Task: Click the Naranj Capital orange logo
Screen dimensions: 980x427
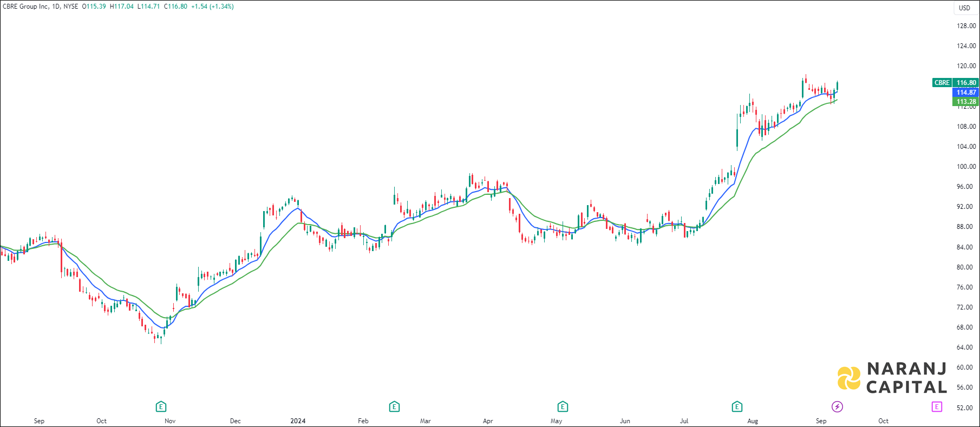Action: [x=848, y=378]
